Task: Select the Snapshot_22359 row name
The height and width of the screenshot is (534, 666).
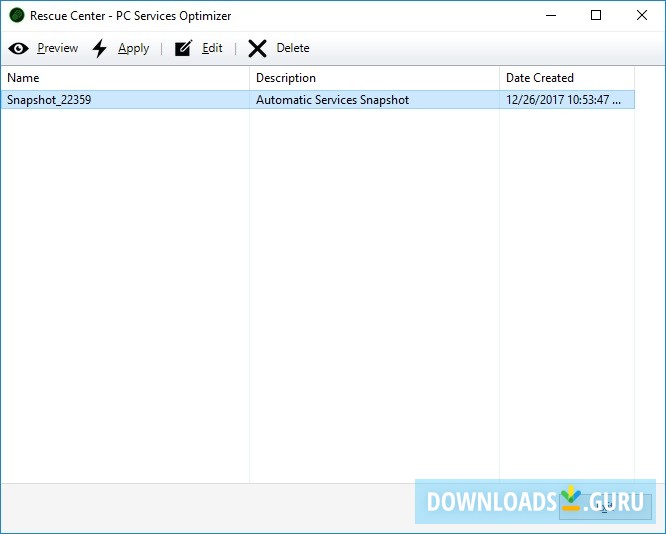Action: (x=49, y=100)
